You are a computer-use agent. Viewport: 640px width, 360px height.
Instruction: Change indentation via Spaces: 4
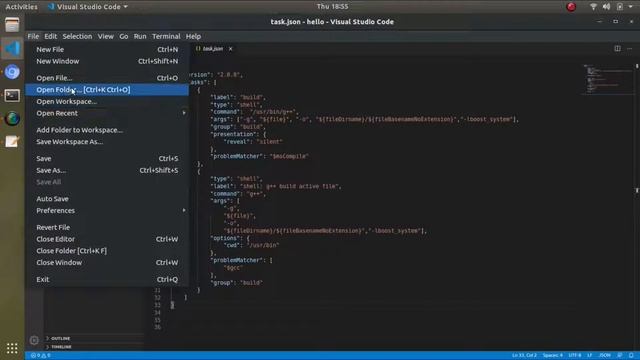[553, 356]
